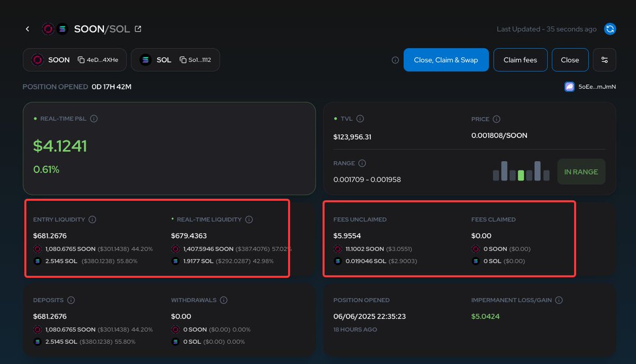Viewport: 636px width, 364px height.
Task: Show info for Real-Time P&L
Action: pos(94,119)
